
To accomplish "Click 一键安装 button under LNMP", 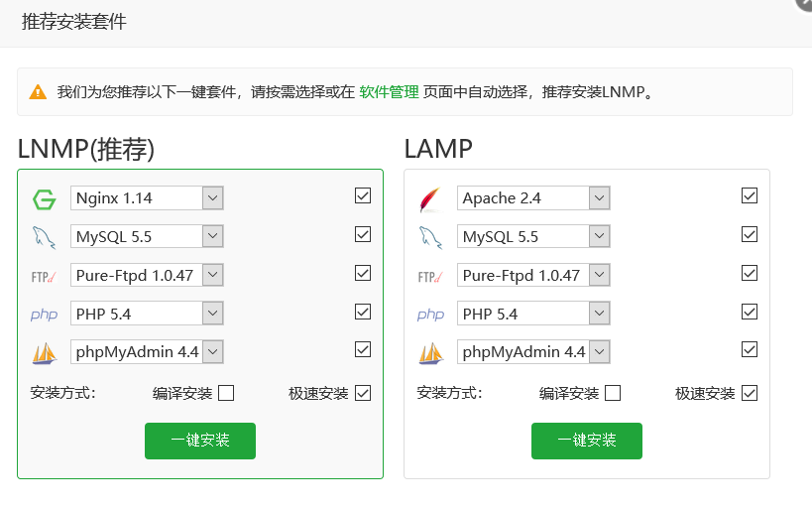I will pyautogui.click(x=200, y=441).
